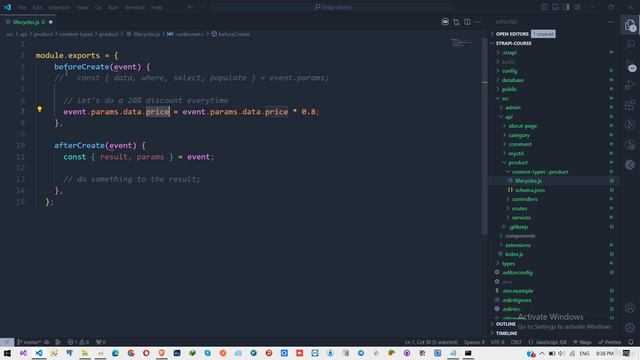Screen dimensions: 640x360
Task: Open the File menu
Action: (x=22, y=7)
